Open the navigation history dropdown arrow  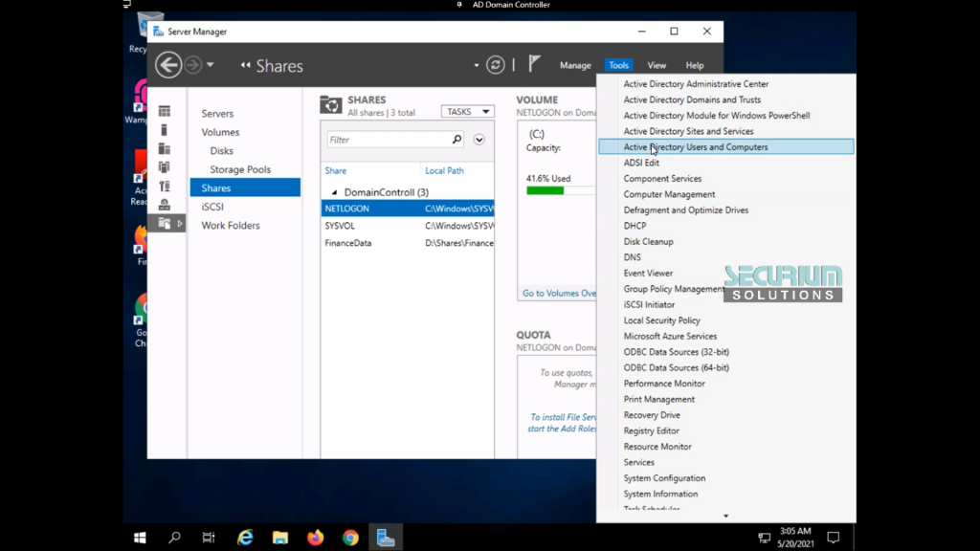(x=210, y=65)
